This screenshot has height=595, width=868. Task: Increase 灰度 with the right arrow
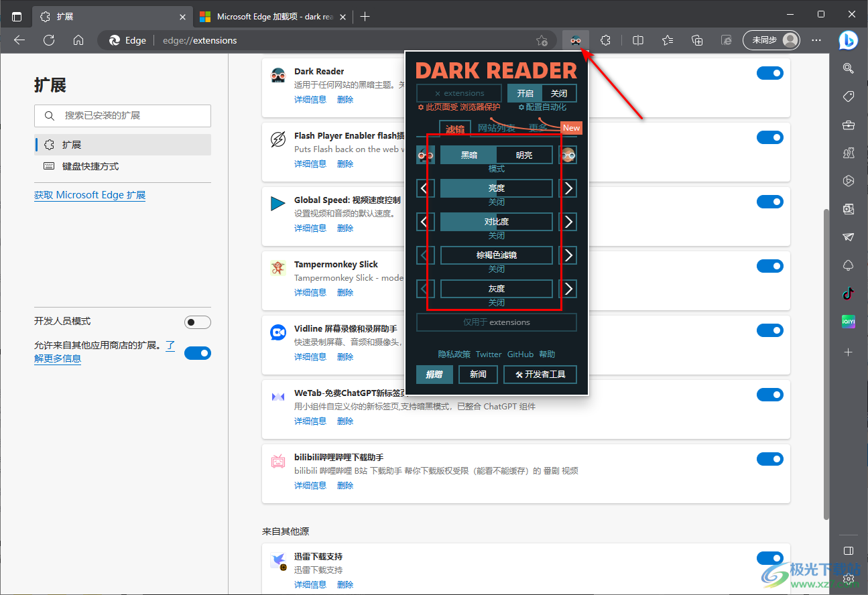tap(568, 289)
